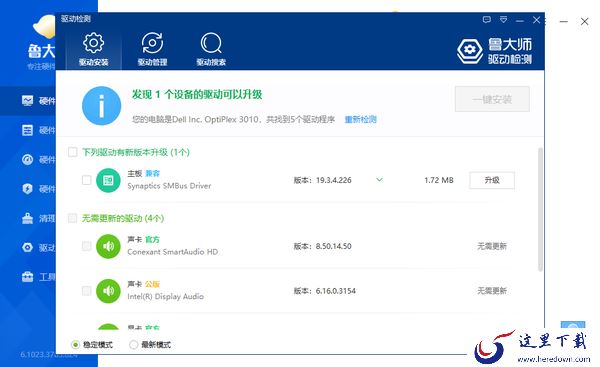Click the 官方 tag on Conexant row
Image resolution: width=600 pixels, height=367 pixels.
[x=152, y=240]
